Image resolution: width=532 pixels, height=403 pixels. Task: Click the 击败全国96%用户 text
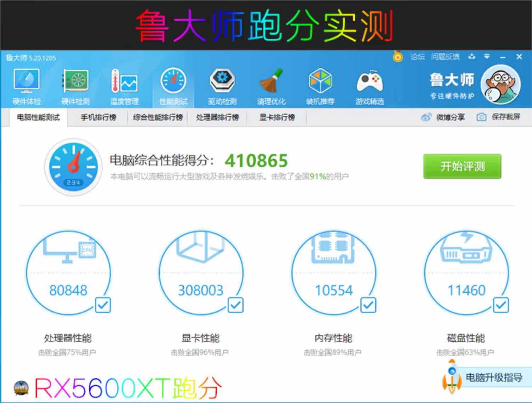(x=200, y=353)
